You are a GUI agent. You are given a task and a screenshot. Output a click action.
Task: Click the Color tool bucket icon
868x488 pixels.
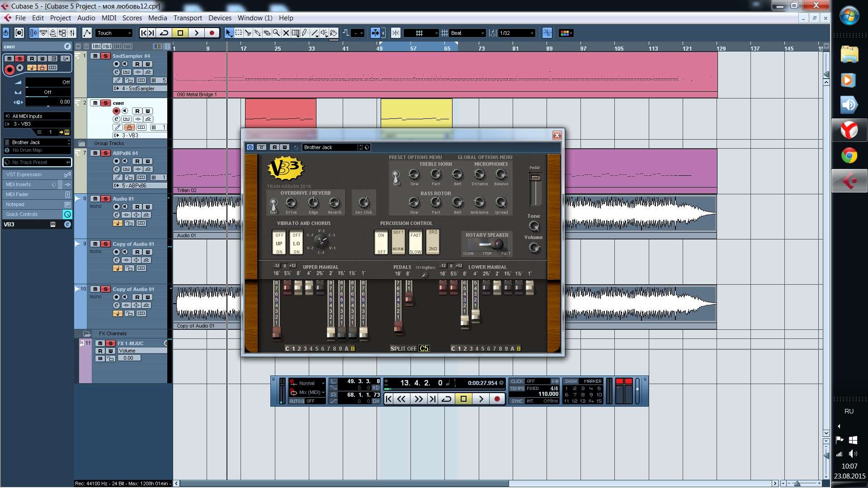point(333,33)
